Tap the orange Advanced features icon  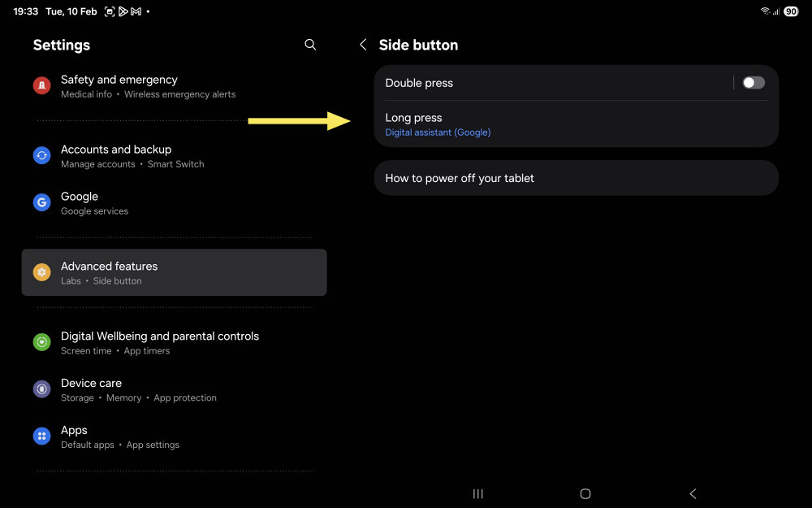pyautogui.click(x=42, y=272)
